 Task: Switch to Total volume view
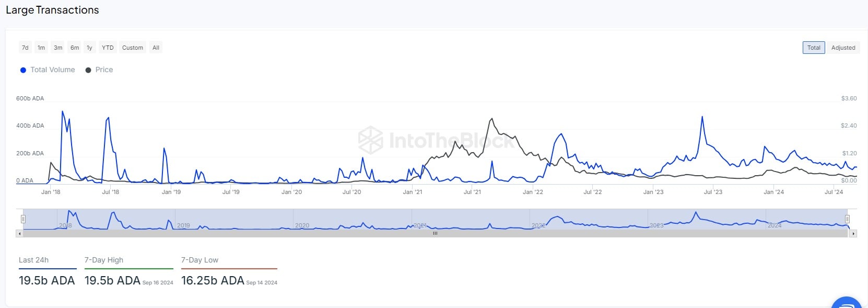pyautogui.click(x=814, y=48)
